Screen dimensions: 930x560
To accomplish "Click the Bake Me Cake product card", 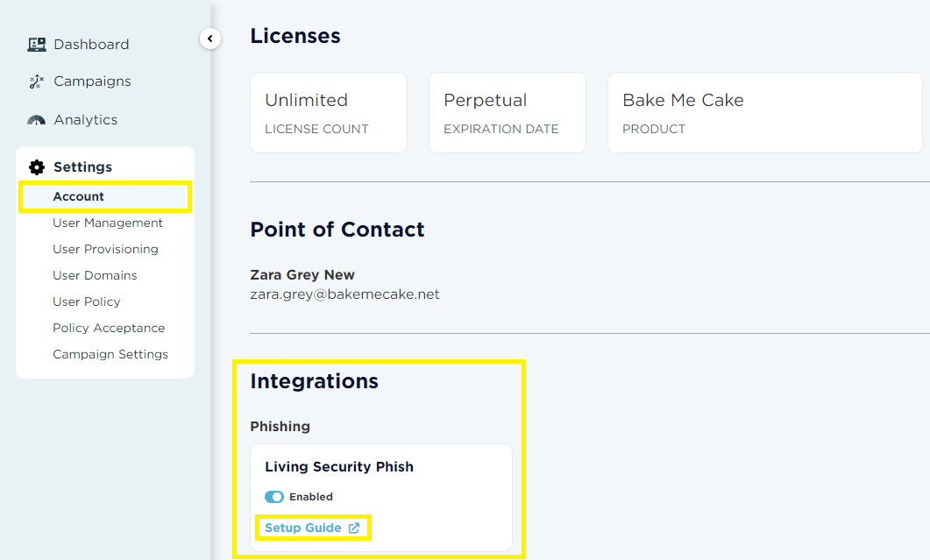I will click(x=764, y=113).
